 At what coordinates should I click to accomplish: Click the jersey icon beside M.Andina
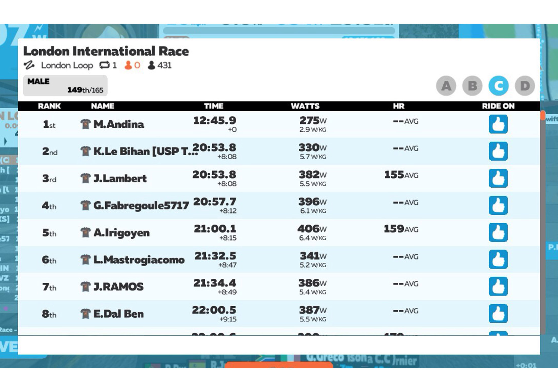pos(85,124)
